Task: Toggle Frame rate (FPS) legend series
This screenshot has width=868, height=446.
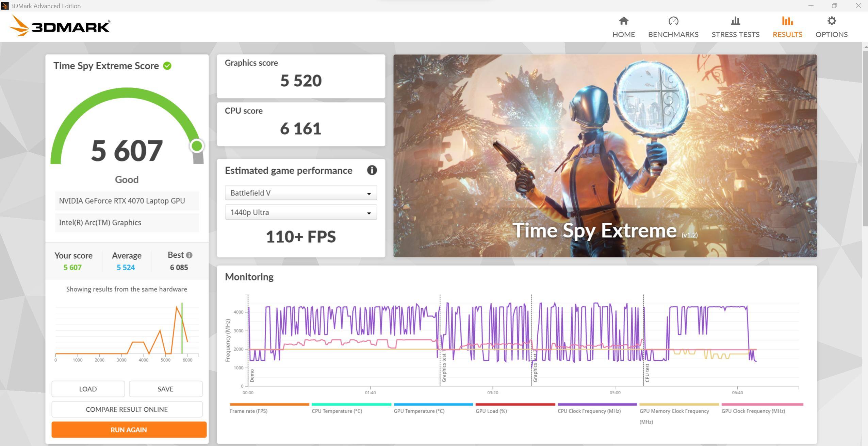Action: [x=248, y=411]
